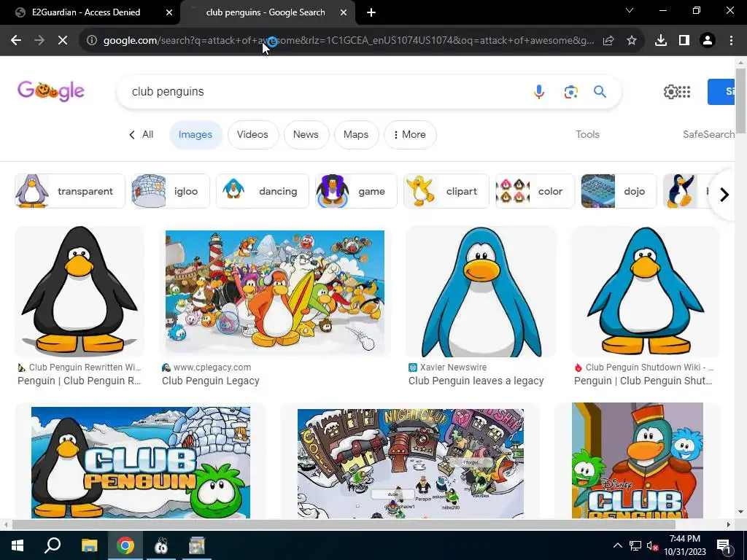This screenshot has height=560, width=747.
Task: Open a new browser tab
Action: (371, 12)
